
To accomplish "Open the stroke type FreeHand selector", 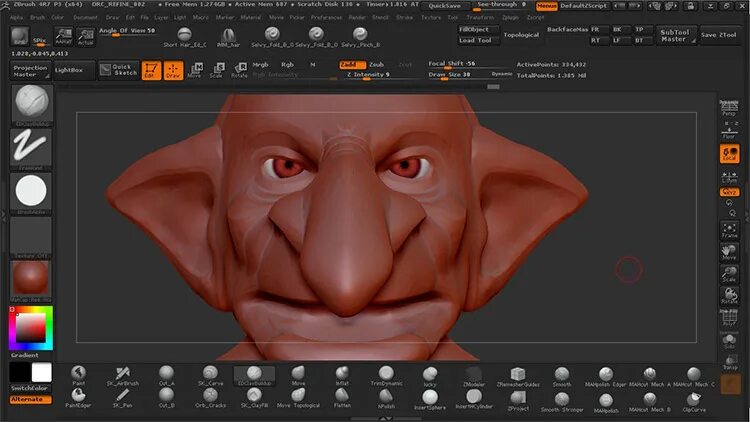I will [32, 149].
